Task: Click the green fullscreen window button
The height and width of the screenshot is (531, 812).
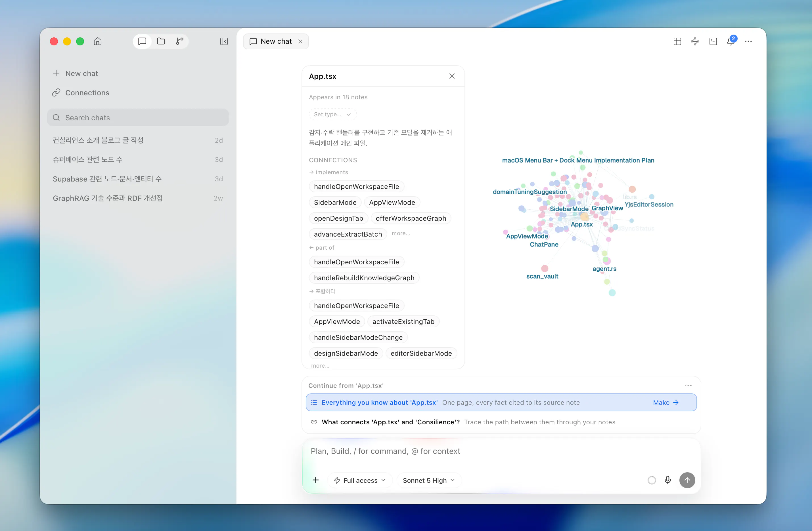Action: tap(80, 41)
